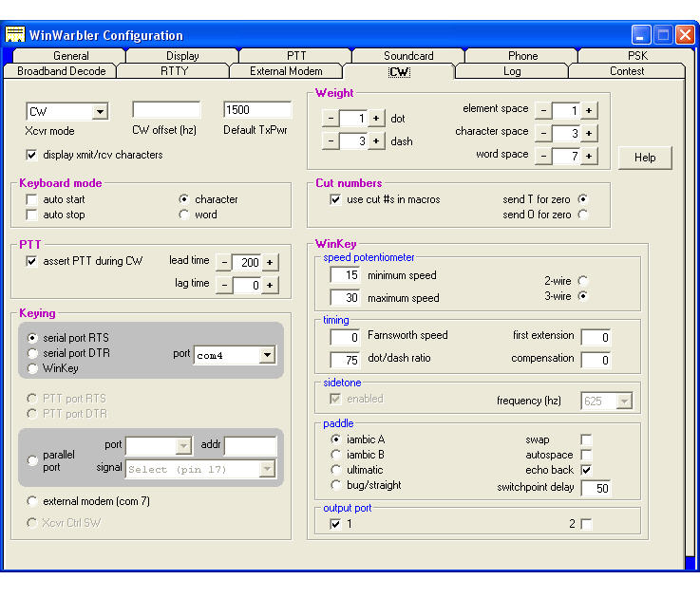Select ultimatic paddle mode
This screenshot has height=598, width=700.
click(x=335, y=470)
